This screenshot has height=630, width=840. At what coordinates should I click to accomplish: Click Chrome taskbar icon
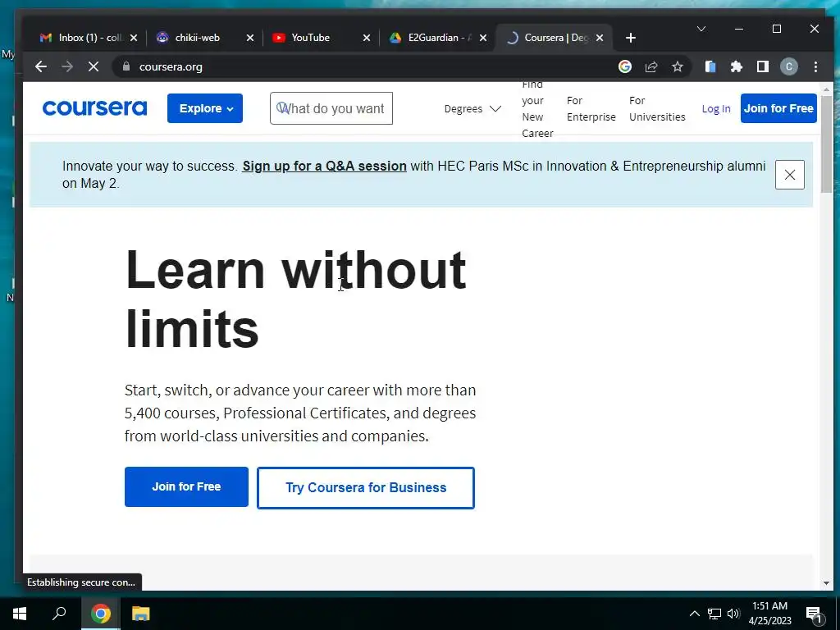[x=101, y=614]
